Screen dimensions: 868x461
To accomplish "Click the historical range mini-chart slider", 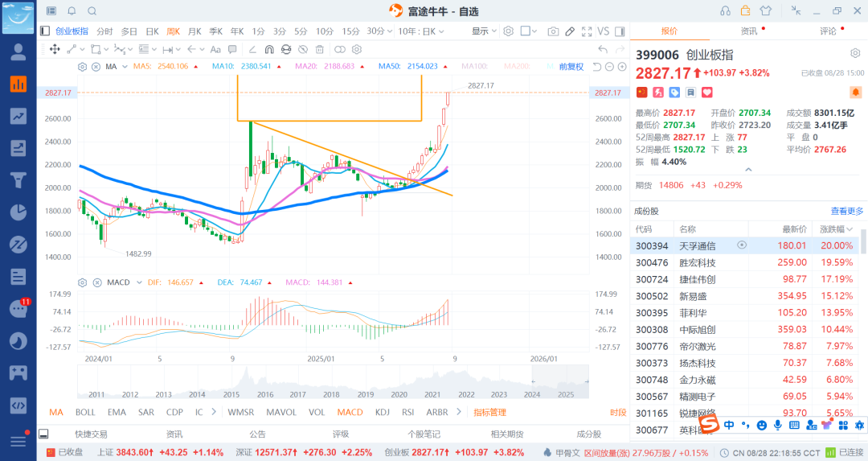I will [x=560, y=382].
